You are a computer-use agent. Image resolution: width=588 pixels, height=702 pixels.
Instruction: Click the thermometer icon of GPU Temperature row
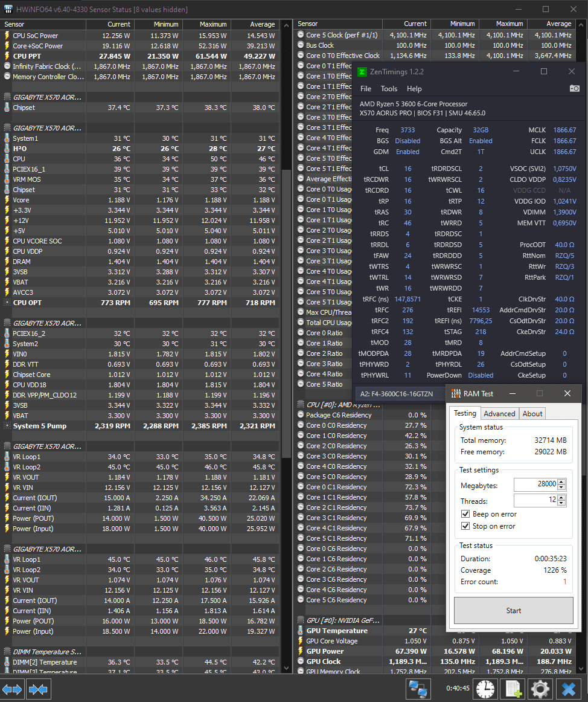(301, 631)
